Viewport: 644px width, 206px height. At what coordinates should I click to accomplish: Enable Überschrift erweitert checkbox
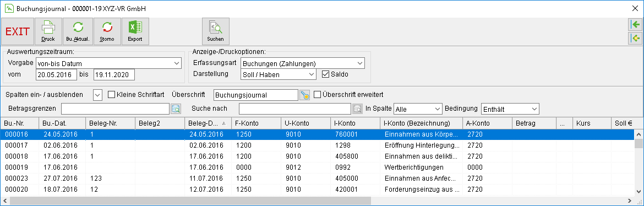tap(317, 95)
